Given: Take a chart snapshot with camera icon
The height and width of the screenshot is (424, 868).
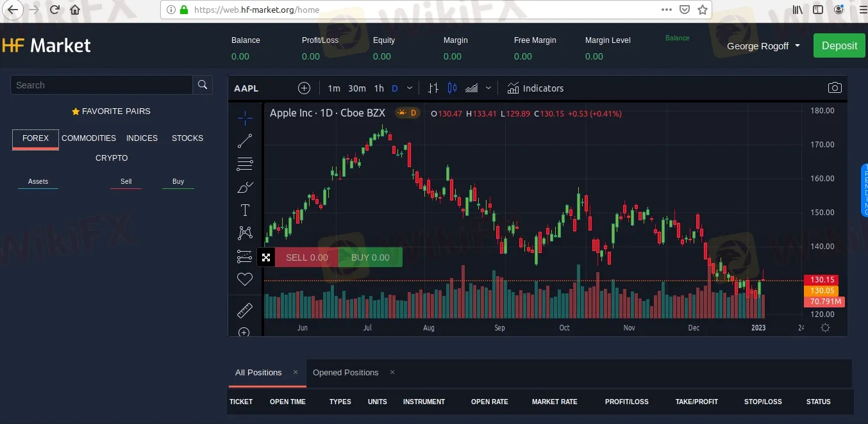Looking at the screenshot, I should (x=834, y=88).
